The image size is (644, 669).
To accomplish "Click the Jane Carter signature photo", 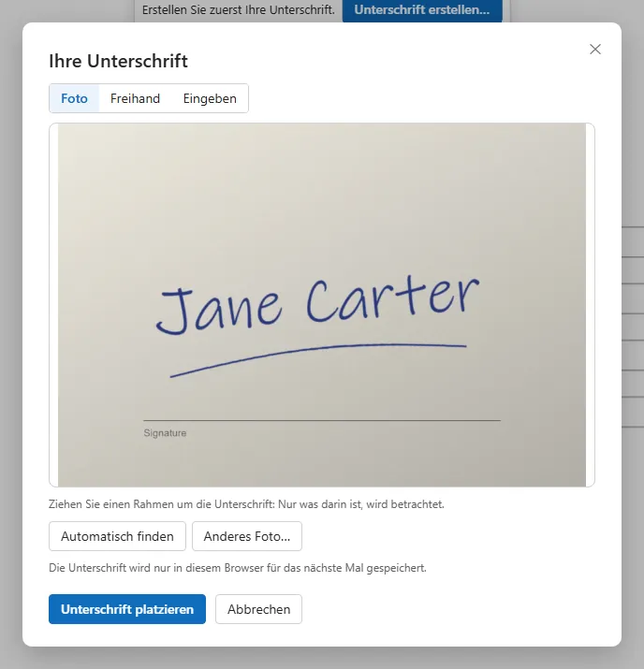I will 322,305.
